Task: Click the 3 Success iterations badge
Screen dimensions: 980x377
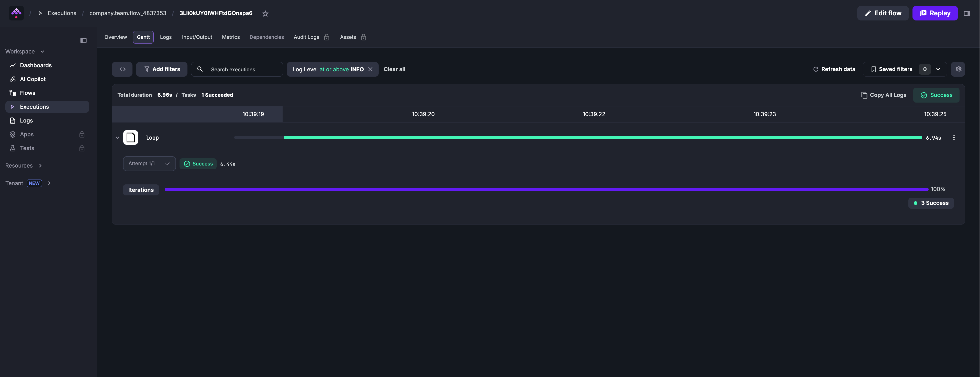Action: coord(931,203)
